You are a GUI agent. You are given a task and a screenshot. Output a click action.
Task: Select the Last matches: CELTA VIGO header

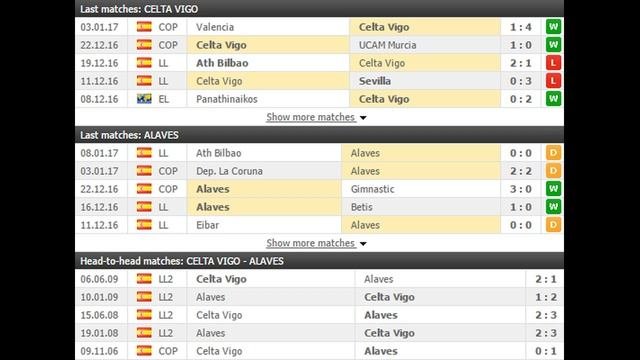click(x=319, y=9)
